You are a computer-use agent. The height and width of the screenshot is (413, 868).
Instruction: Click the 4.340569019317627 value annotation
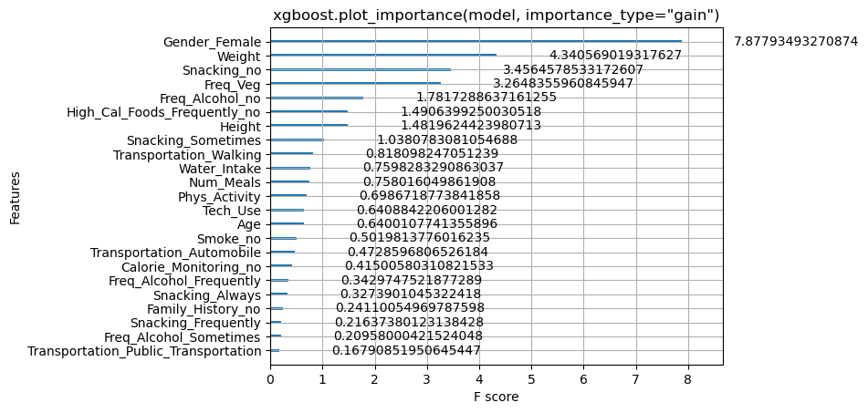[x=615, y=56]
